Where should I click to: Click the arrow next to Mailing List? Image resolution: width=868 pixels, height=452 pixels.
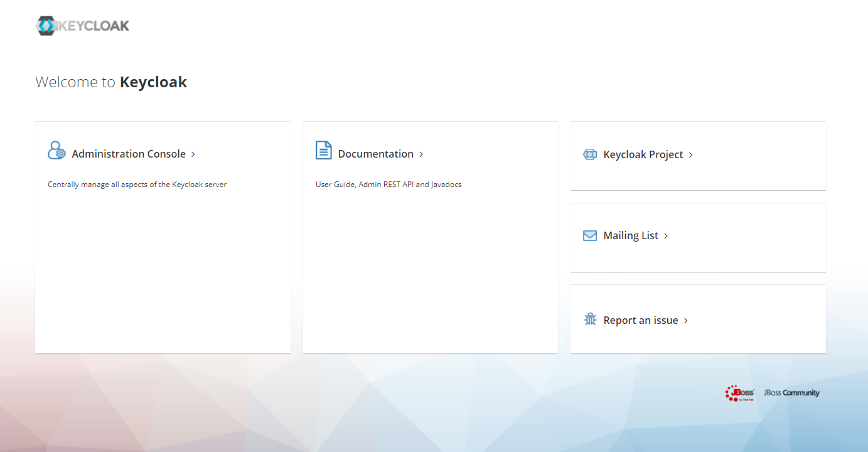666,236
